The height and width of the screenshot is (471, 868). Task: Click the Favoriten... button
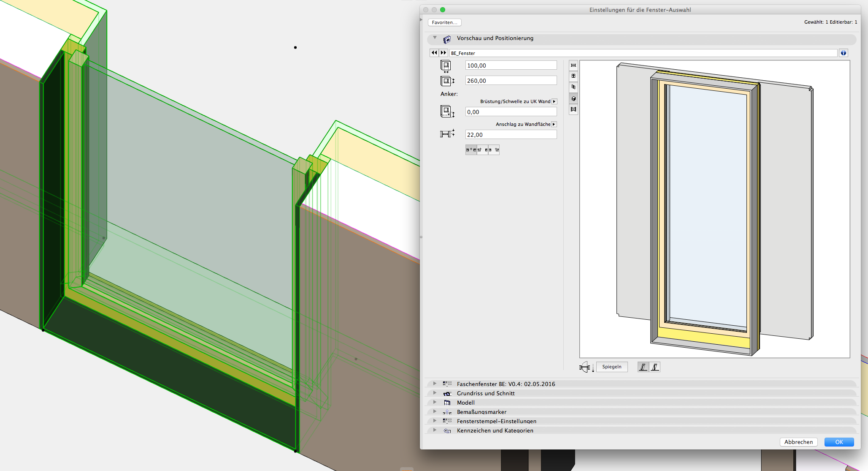[444, 22]
